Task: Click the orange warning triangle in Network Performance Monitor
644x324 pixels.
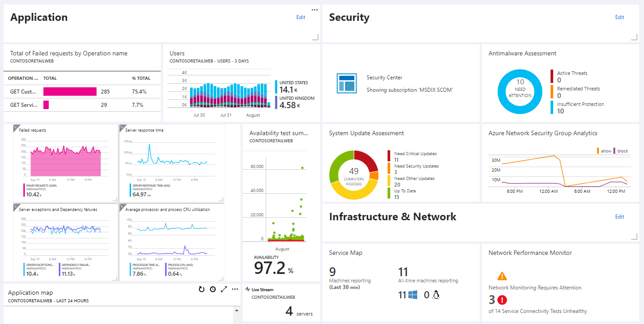Action: (x=502, y=276)
